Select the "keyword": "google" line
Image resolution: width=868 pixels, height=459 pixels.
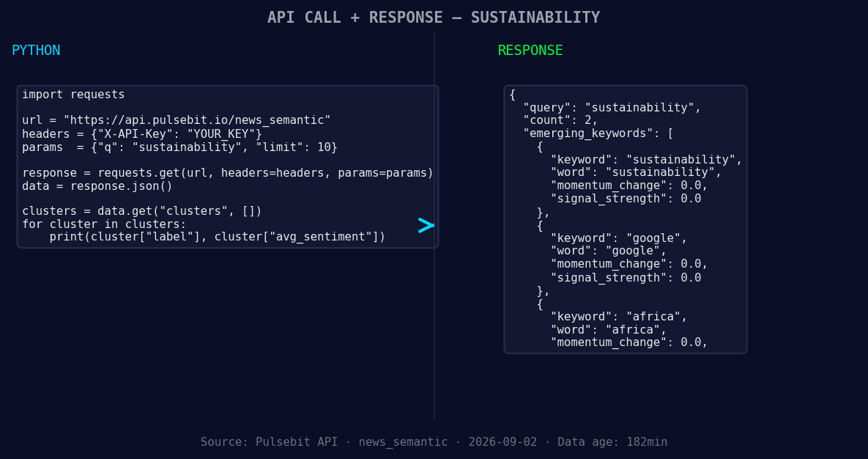[x=619, y=238]
